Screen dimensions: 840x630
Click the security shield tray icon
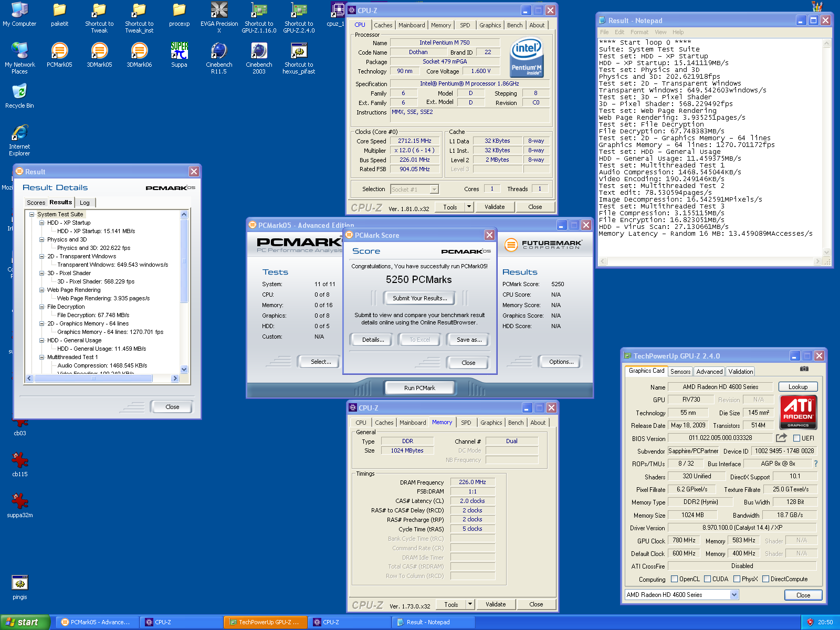(810, 622)
